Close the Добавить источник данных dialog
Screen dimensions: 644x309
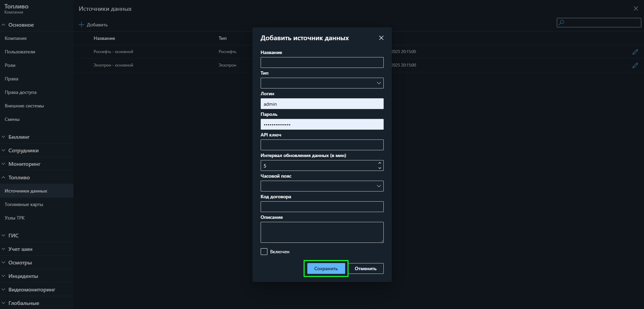tap(381, 38)
